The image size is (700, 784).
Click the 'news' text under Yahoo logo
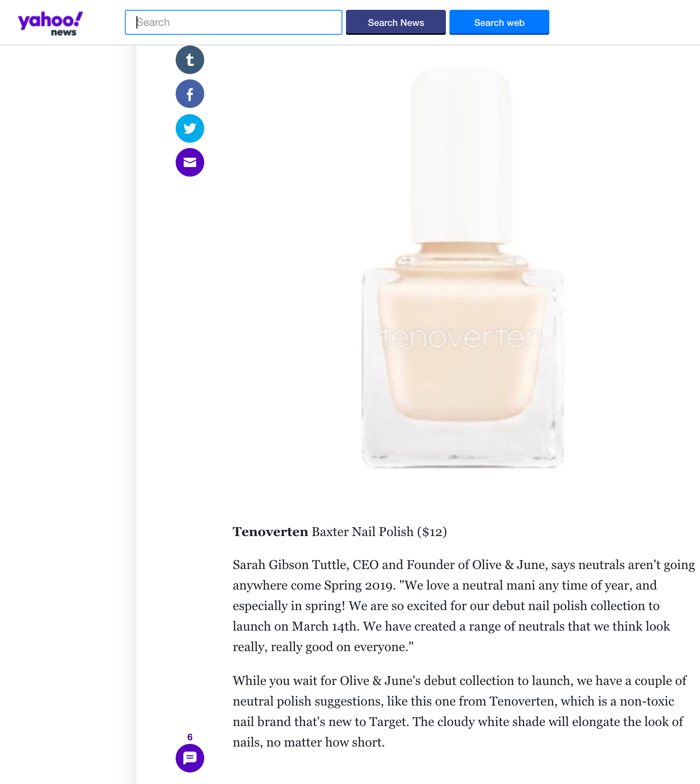tap(64, 33)
